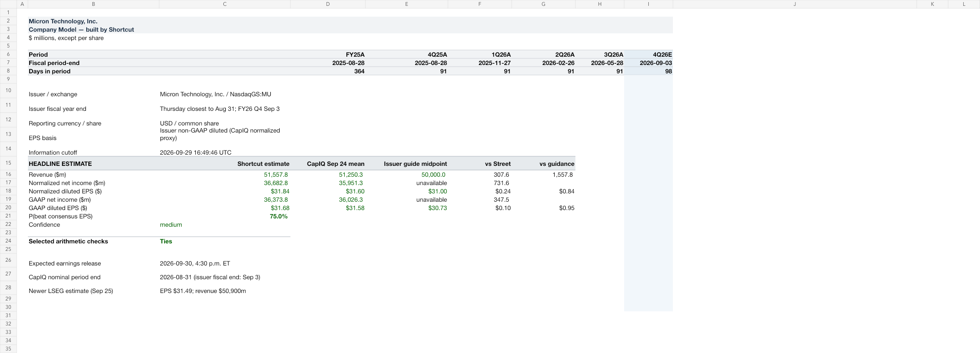Select the 'Selected arithmetic checks' label

93,241
